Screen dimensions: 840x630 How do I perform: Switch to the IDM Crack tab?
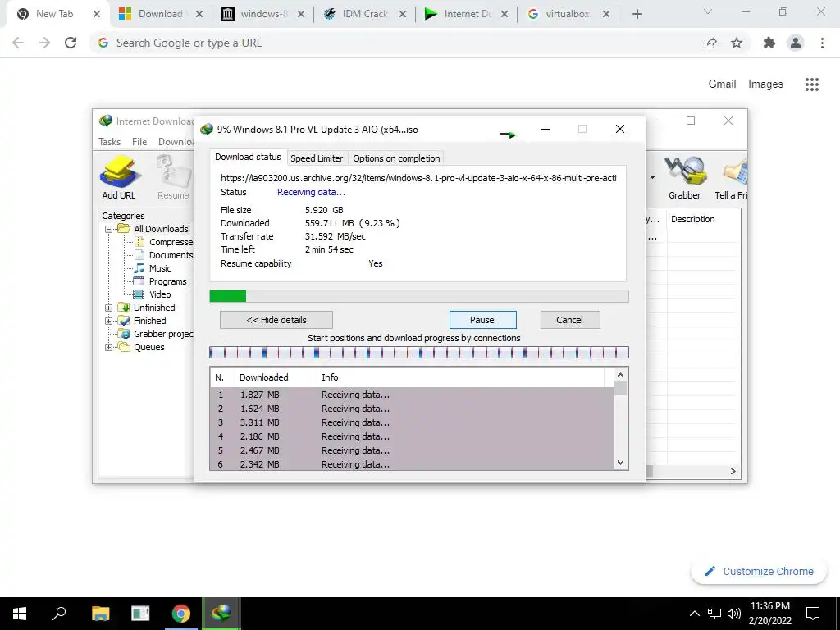click(x=364, y=14)
